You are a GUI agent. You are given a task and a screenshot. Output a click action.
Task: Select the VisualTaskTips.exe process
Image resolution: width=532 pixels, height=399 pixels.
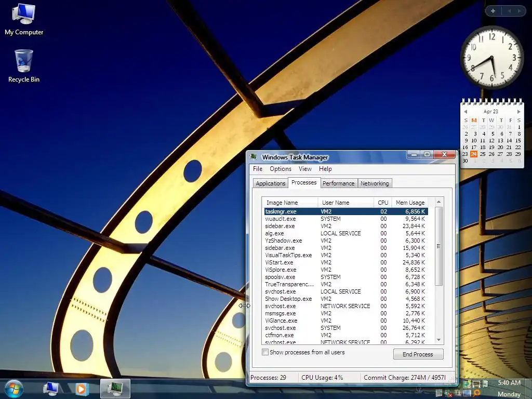coord(288,255)
